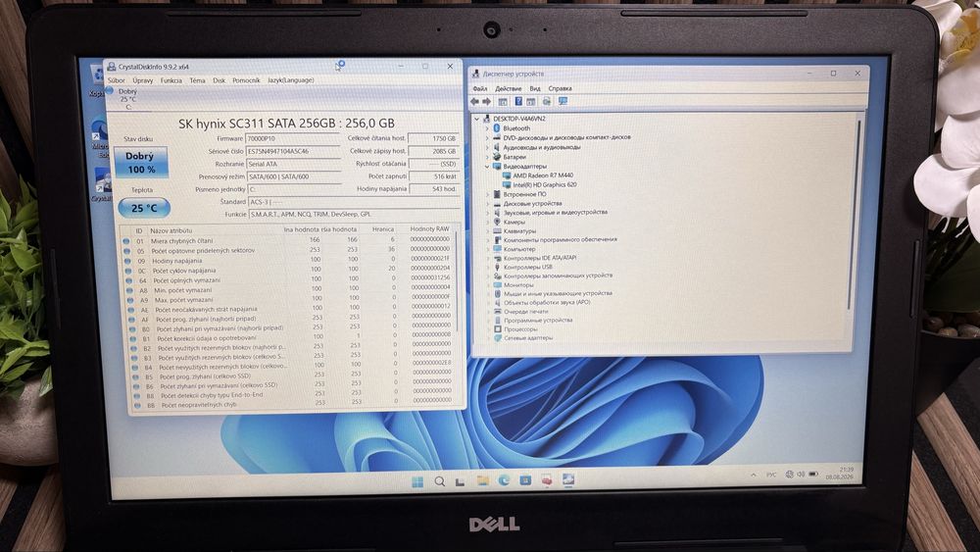Click the blue Help icon in Device Manager toolbar
The width and height of the screenshot is (980, 552).
pyautogui.click(x=518, y=101)
